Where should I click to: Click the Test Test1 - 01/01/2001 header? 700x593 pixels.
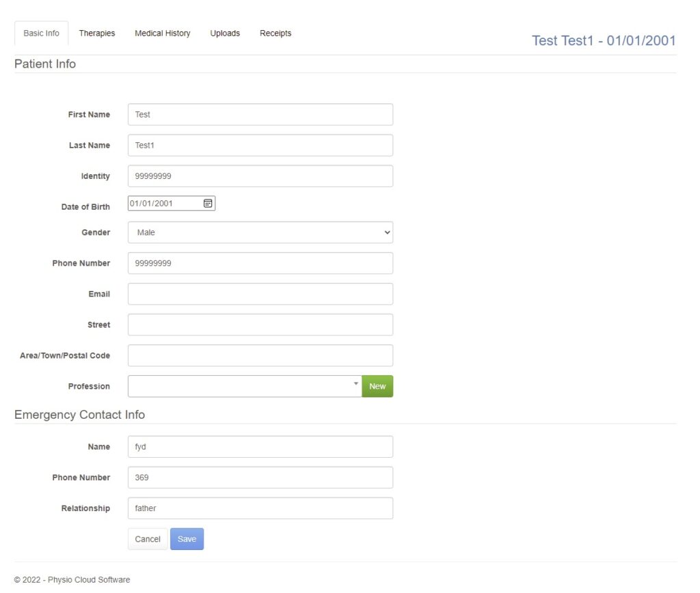pyautogui.click(x=604, y=40)
